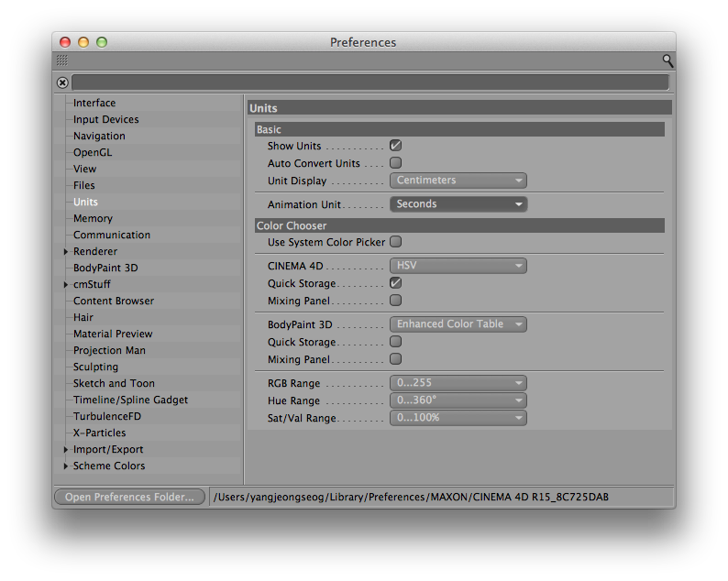The width and height of the screenshot is (728, 581).
Task: Click the preferences folder path text
Action: 411,497
